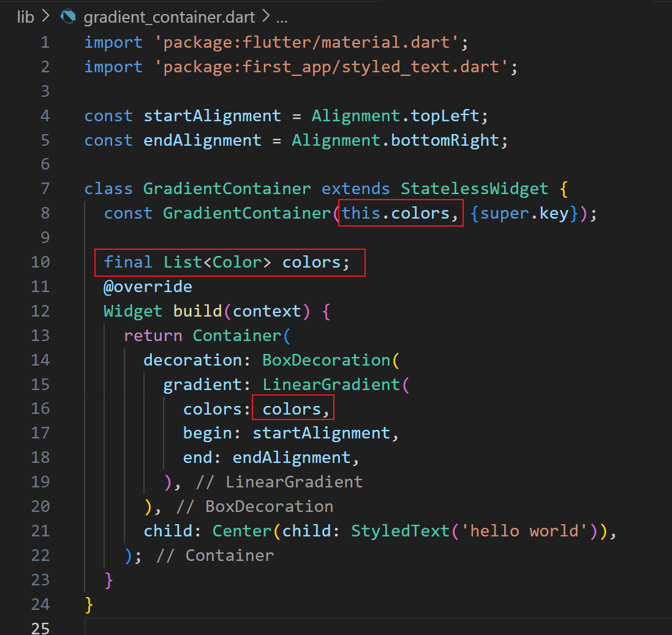Click line number 1 in gutter

pos(45,42)
